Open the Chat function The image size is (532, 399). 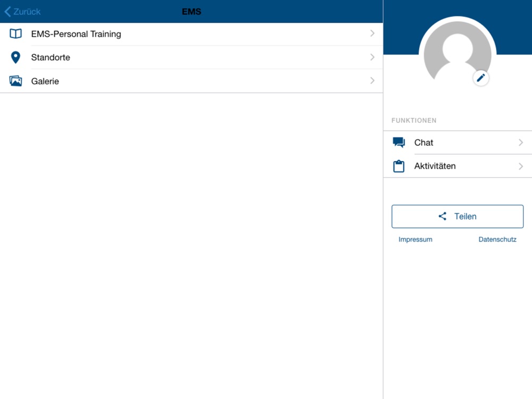(x=458, y=143)
